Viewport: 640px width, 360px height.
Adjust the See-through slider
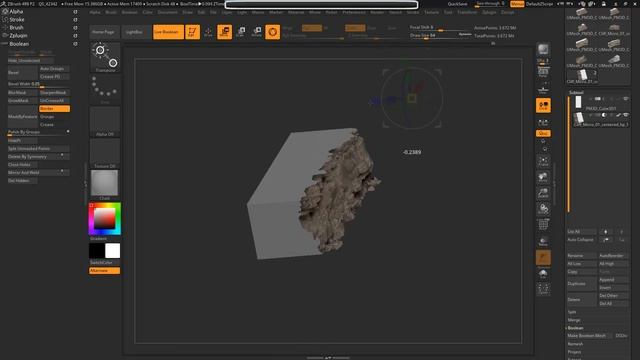click(490, 4)
